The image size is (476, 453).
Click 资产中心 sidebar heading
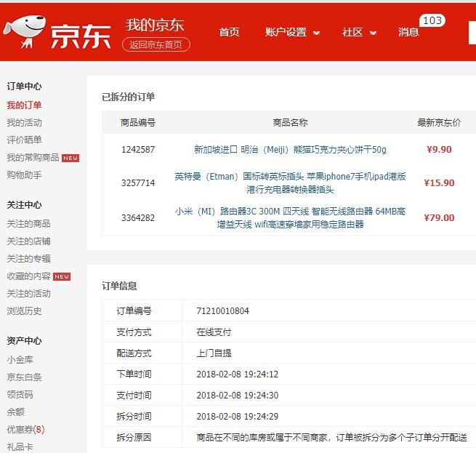coord(24,341)
